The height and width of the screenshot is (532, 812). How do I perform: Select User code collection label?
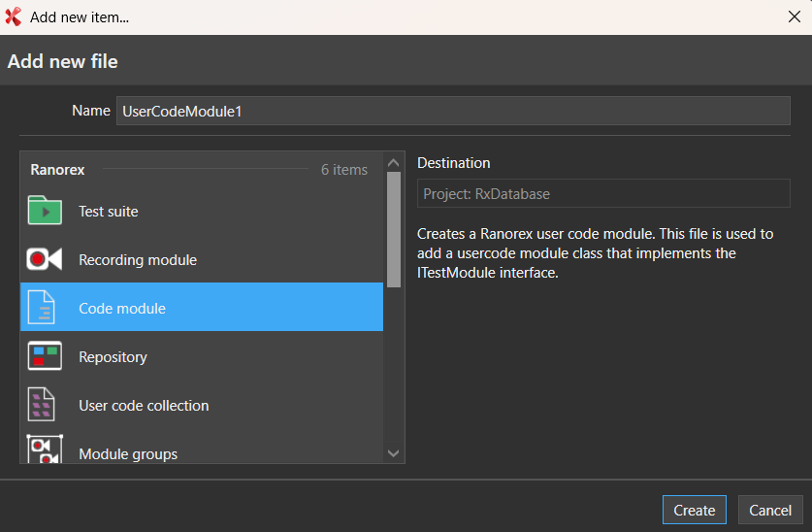[144, 406]
